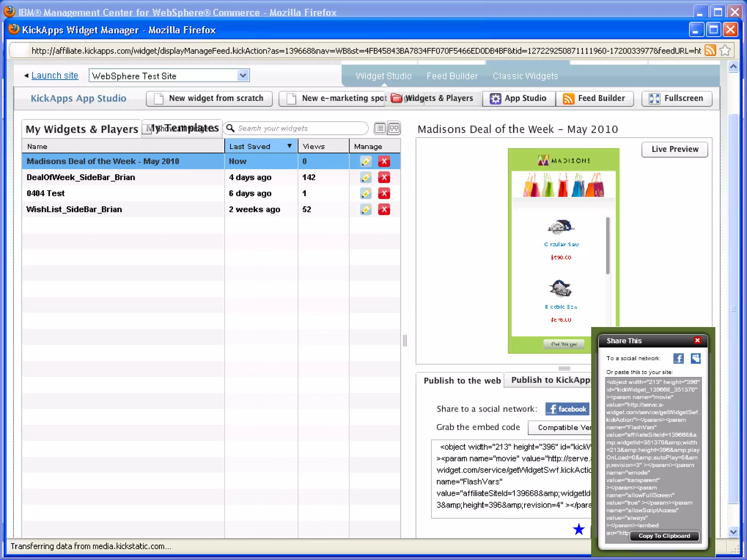Click the Live Preview button
747x560 pixels.
pyautogui.click(x=674, y=149)
